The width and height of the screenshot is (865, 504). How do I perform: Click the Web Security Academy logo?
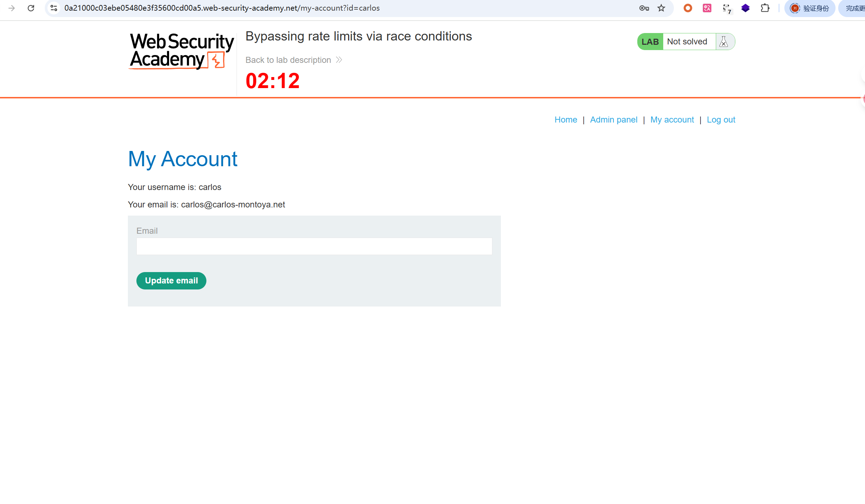[182, 50]
